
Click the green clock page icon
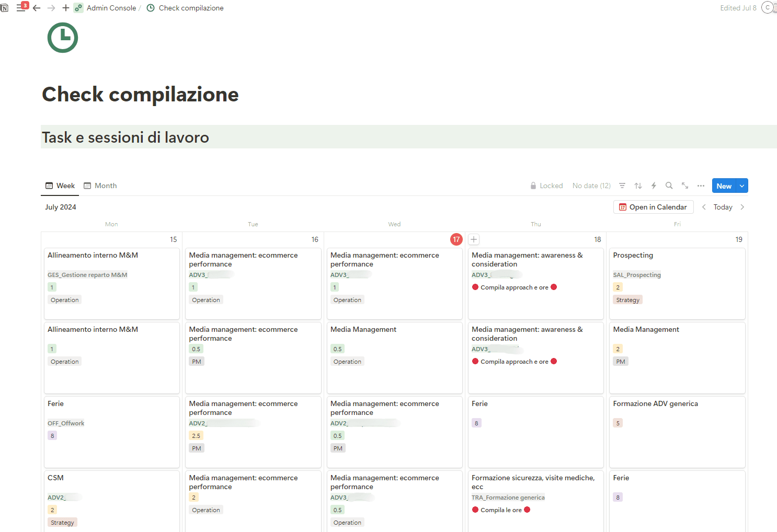pos(62,38)
